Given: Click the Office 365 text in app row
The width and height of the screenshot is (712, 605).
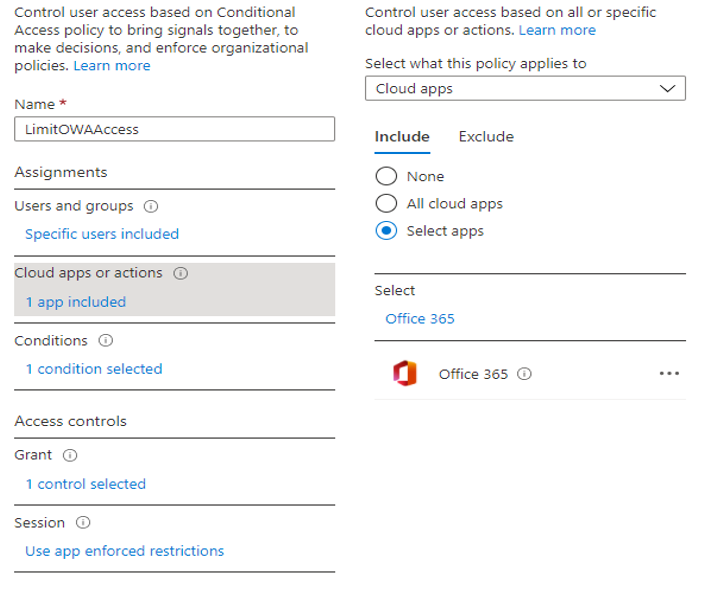Looking at the screenshot, I should pos(473,374).
